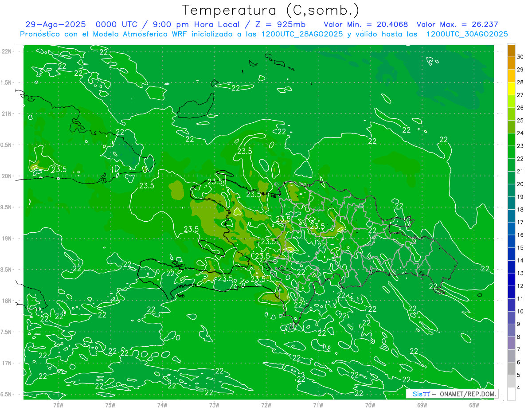Click the "71W" longitude axis label
Image resolution: width=532 pixels, height=411 pixels.
pyautogui.click(x=318, y=405)
